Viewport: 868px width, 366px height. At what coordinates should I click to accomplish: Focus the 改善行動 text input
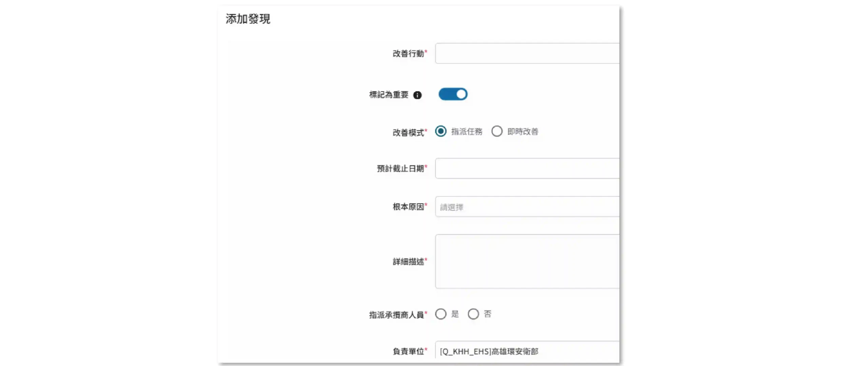527,53
